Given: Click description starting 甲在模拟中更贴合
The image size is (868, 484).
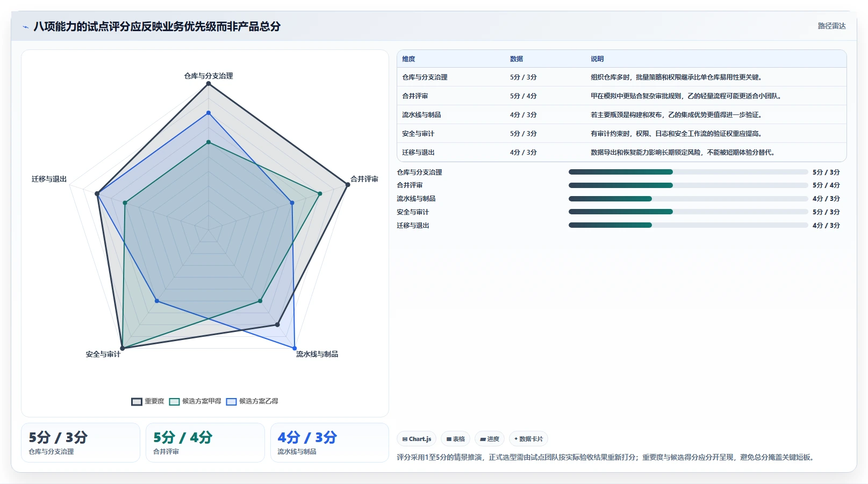Looking at the screenshot, I should tap(686, 96).
